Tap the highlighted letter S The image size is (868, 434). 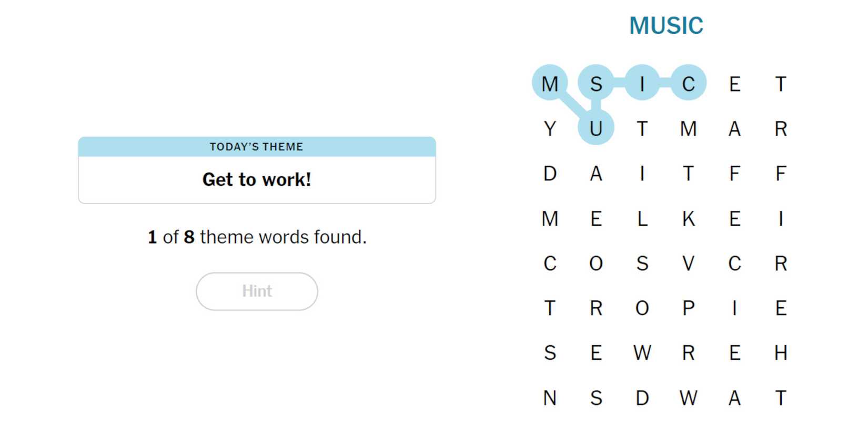(596, 83)
